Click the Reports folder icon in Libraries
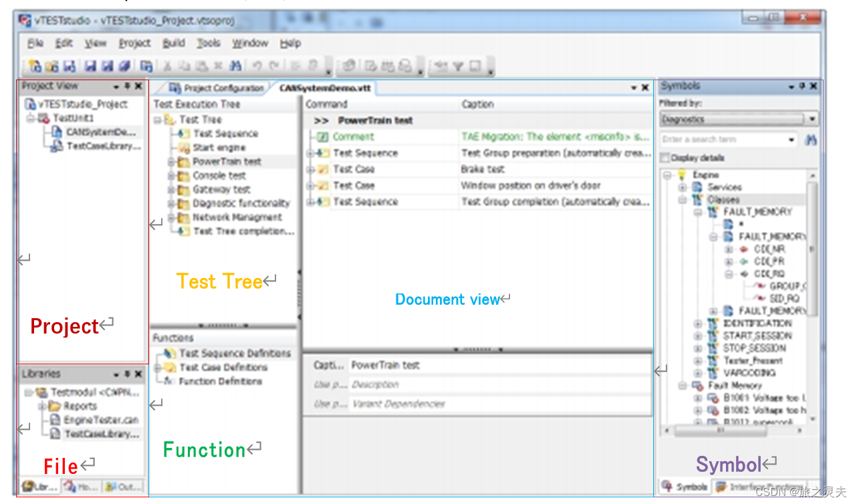The image size is (857, 504). (55, 406)
